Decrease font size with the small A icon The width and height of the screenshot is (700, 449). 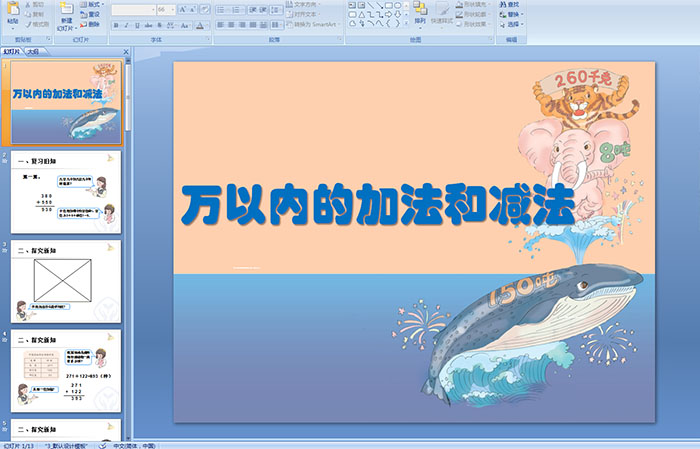pyautogui.click(x=193, y=9)
